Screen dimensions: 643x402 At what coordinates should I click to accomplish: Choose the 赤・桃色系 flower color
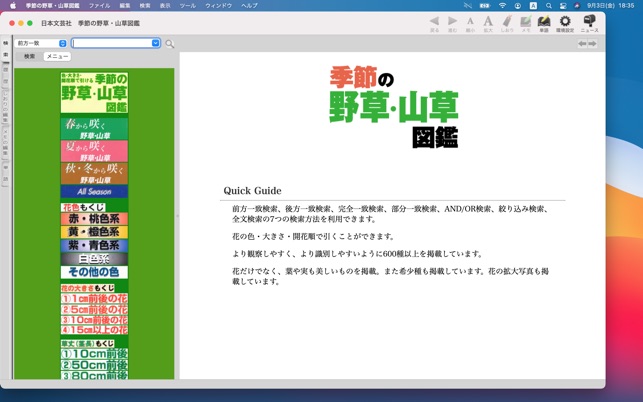click(x=94, y=219)
